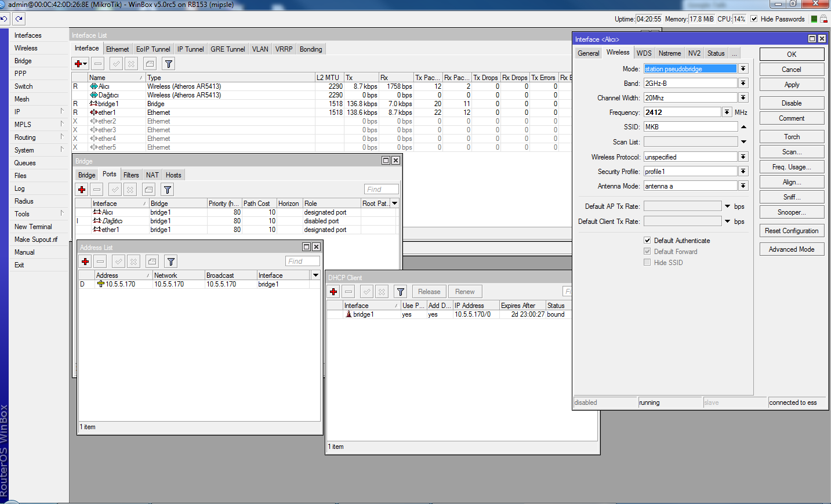Toggle Default Forward checkbox
831x504 pixels.
(x=647, y=251)
